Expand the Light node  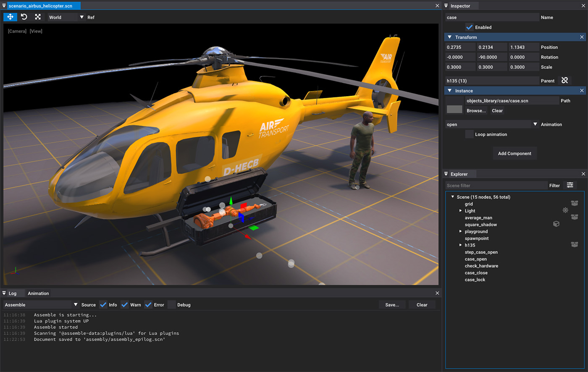point(460,210)
